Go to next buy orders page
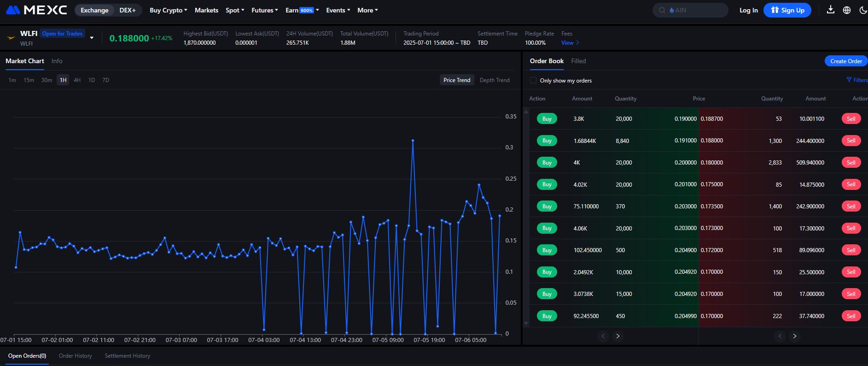868x366 pixels. coord(618,336)
